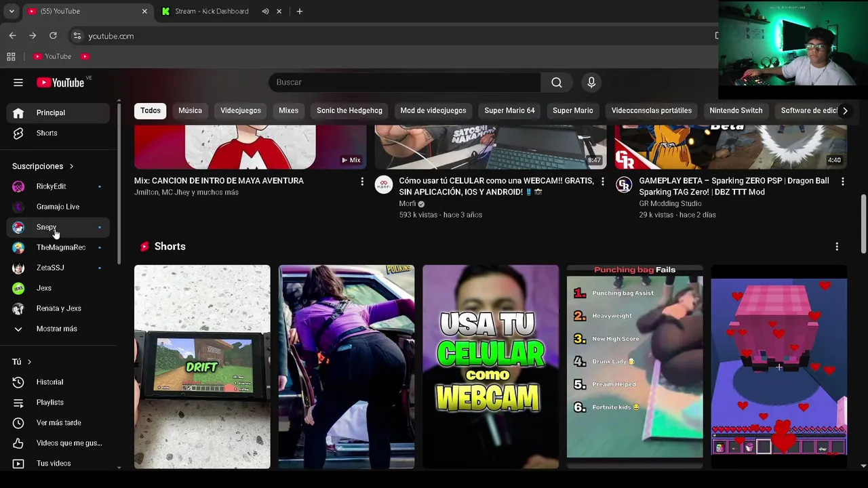
Task: Open options for Sparking ZERO PSP video
Action: click(x=842, y=182)
